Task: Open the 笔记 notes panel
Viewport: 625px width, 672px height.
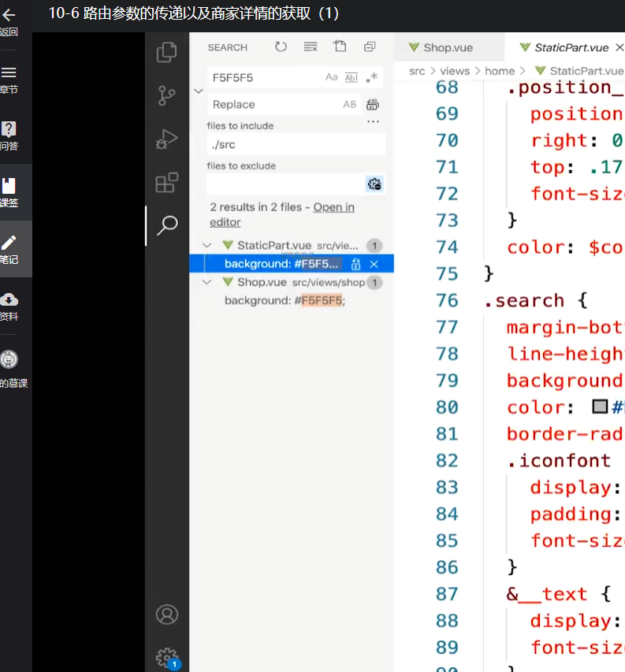Action: 9,249
